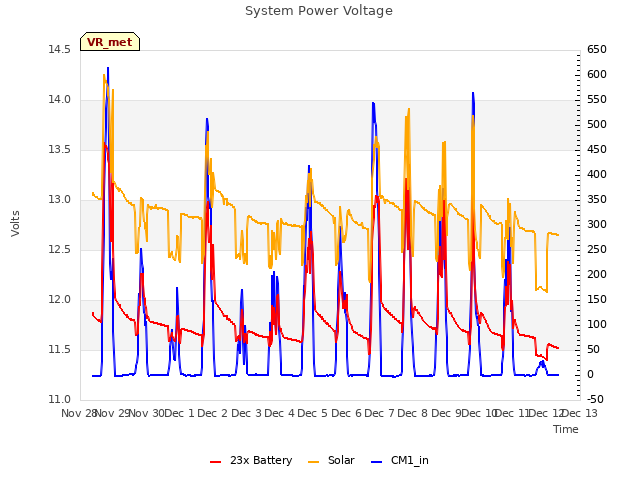Click the 250 right axis value

[x=597, y=249]
